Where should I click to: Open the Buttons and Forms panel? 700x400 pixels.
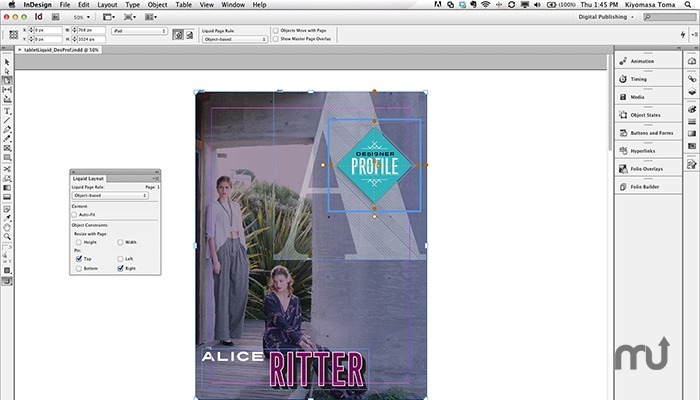(648, 133)
